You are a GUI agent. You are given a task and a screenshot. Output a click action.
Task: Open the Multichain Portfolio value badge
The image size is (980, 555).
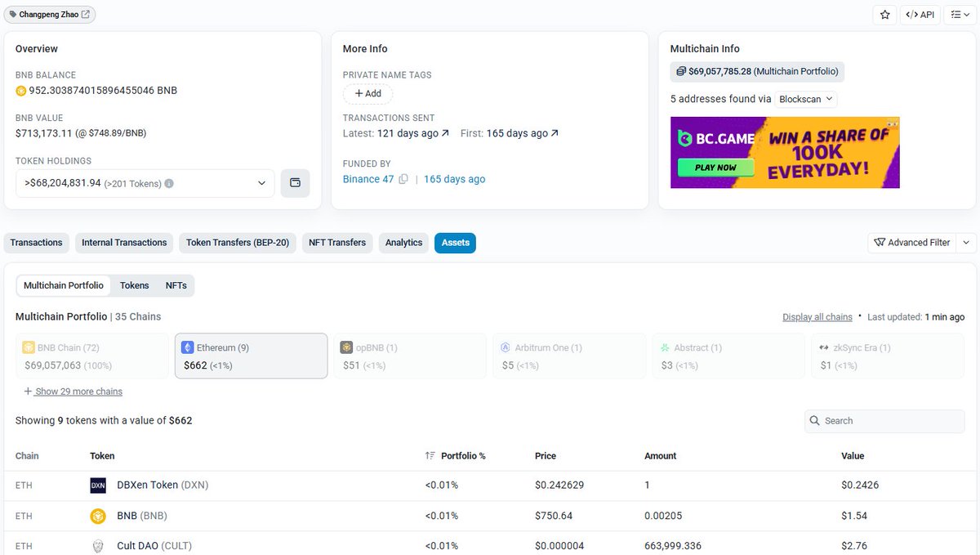pos(757,71)
